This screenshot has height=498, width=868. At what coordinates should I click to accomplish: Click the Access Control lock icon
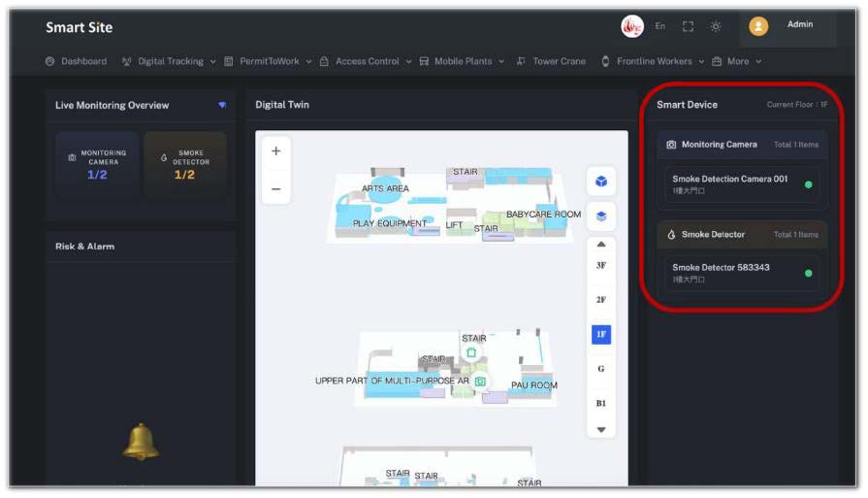[x=324, y=61]
